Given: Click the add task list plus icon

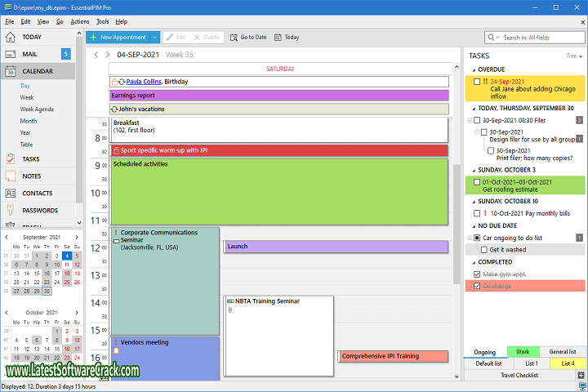Looking at the screenshot, I should tap(581, 375).
